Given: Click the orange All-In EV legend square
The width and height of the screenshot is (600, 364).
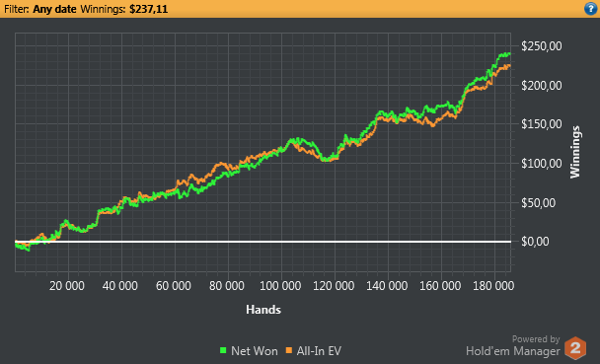Looking at the screenshot, I should point(289,350).
